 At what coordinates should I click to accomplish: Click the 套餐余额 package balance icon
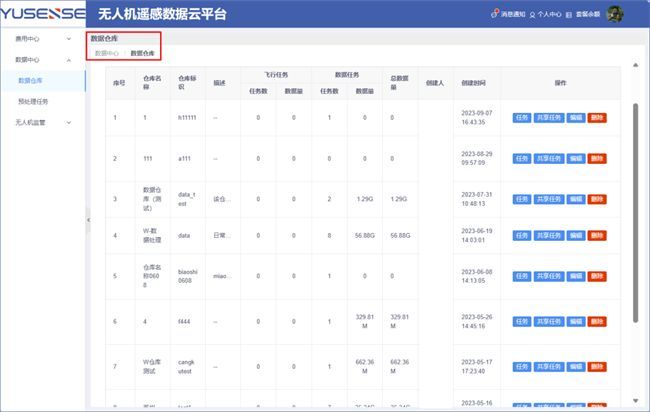point(571,14)
